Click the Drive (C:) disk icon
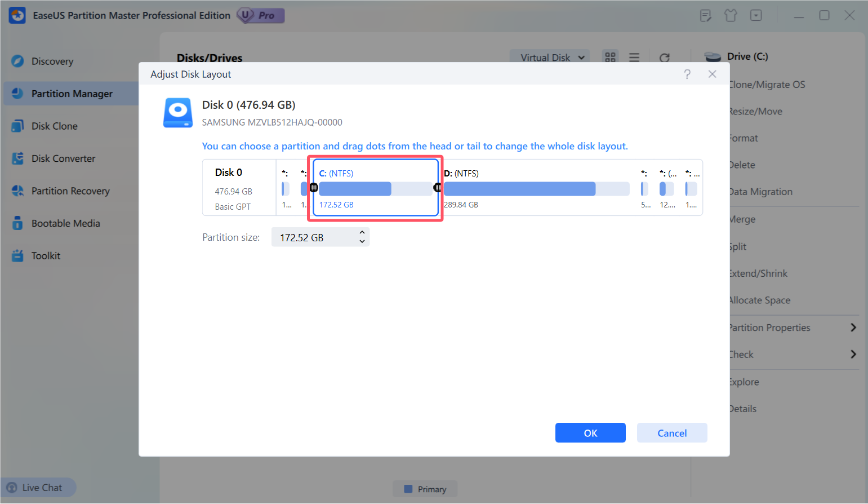The width and height of the screenshot is (868, 504). [713, 56]
